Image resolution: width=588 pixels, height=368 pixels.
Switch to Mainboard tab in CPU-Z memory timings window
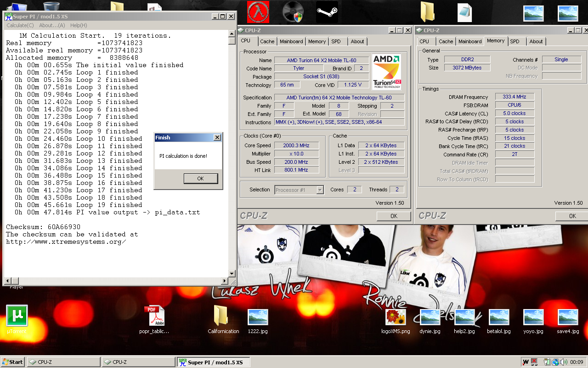point(470,41)
